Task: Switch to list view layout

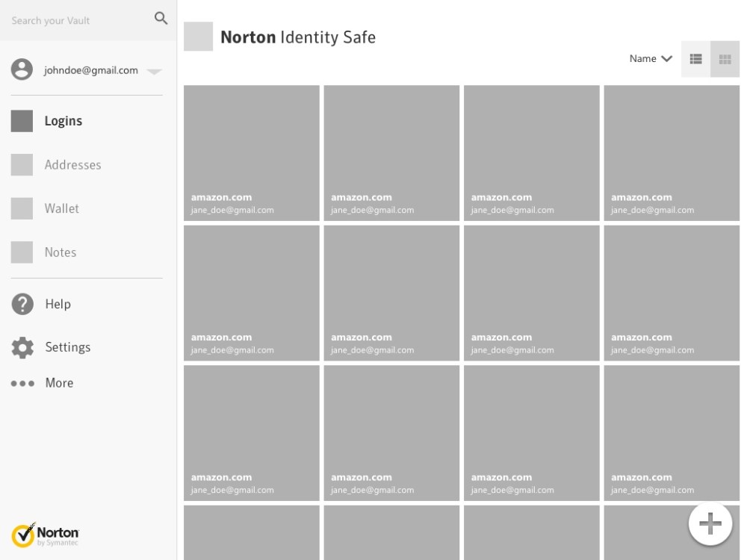Action: coord(695,59)
